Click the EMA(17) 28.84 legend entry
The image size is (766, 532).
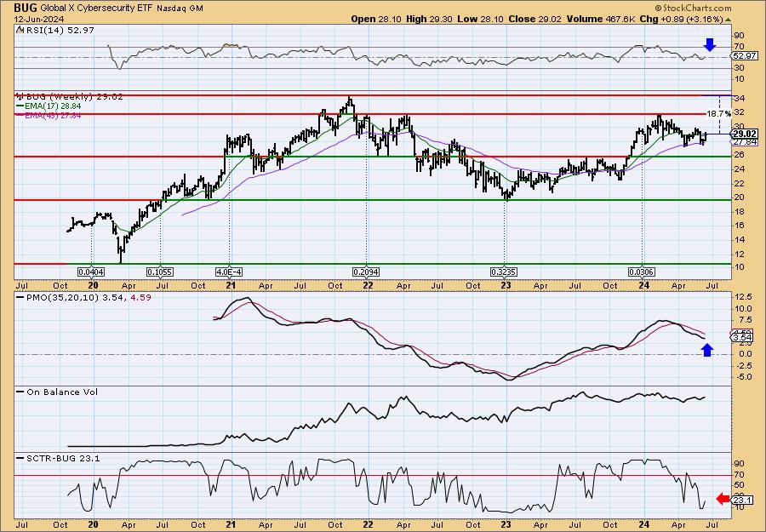coord(49,106)
